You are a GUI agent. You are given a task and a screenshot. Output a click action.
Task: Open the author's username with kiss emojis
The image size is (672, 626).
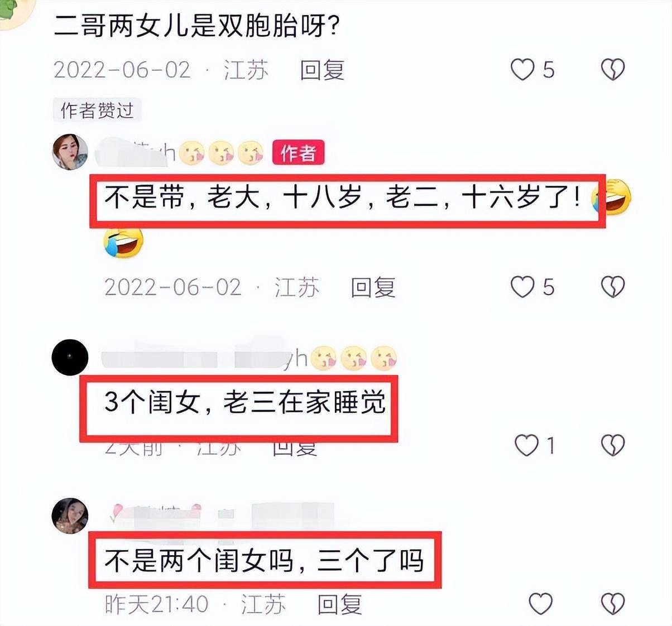click(179, 152)
